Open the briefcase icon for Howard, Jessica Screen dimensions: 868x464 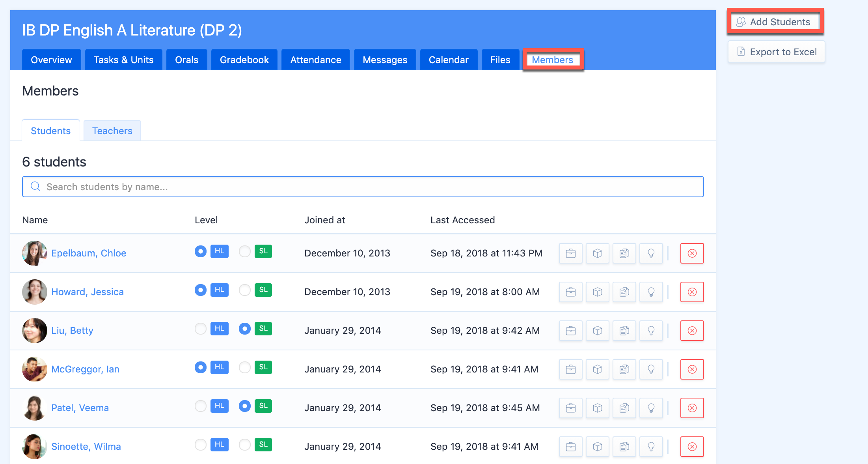point(570,292)
